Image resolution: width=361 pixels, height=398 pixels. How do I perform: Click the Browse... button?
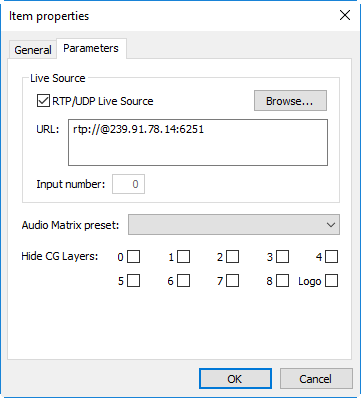[290, 101]
